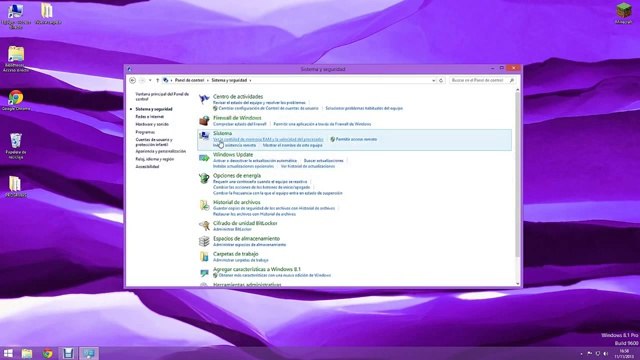640x360 pixels.
Task: Click the vertical scrollbar down arrow
Action: pyautogui.click(x=518, y=284)
